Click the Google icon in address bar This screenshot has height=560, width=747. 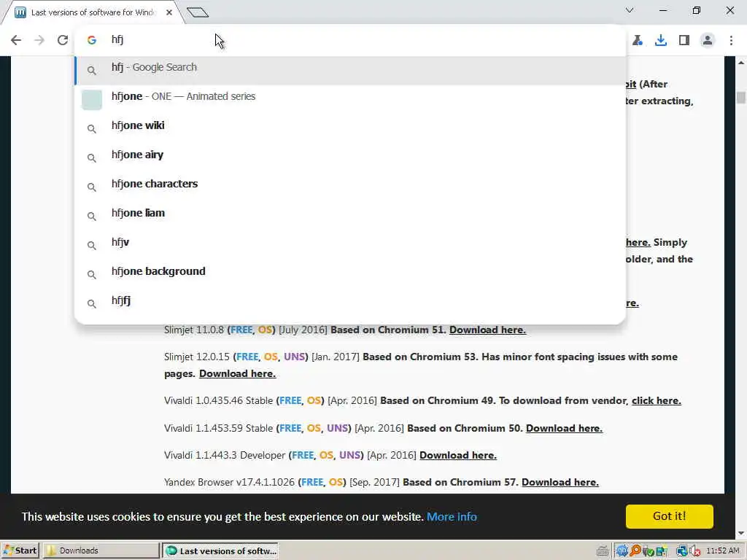point(92,40)
